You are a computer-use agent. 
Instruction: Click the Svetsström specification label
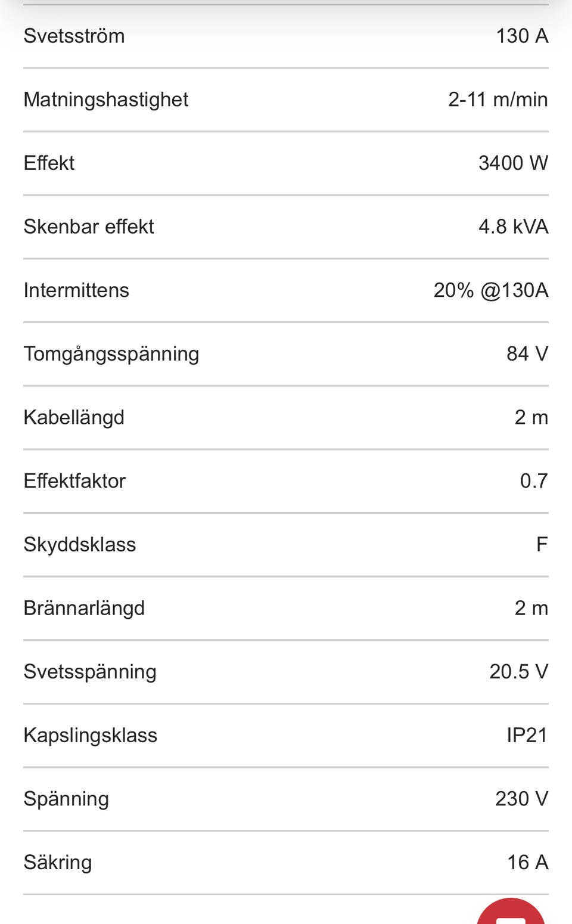coord(74,36)
